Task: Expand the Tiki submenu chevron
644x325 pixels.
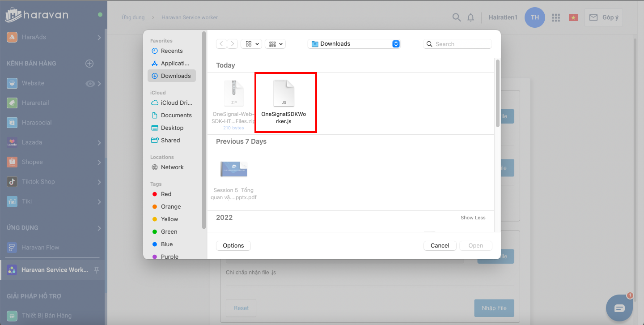Action: coord(99,202)
